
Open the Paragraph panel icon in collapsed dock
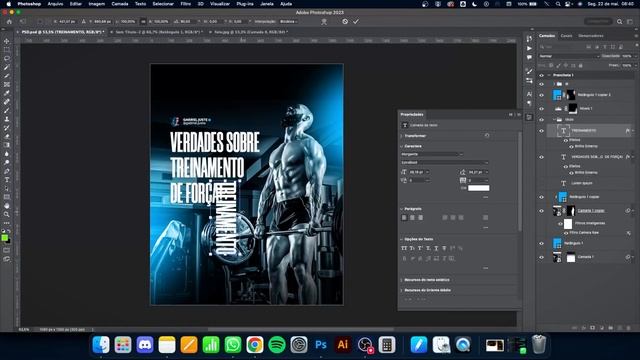point(529,103)
